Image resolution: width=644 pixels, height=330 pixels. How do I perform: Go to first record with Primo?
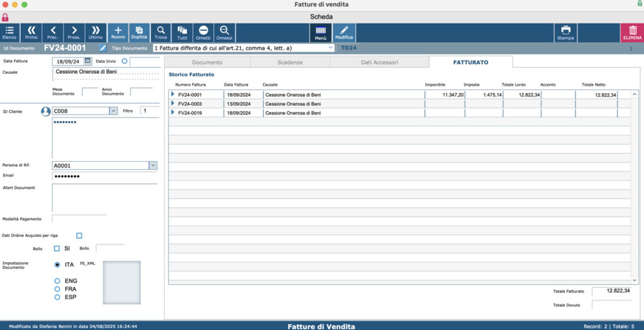pyautogui.click(x=31, y=33)
